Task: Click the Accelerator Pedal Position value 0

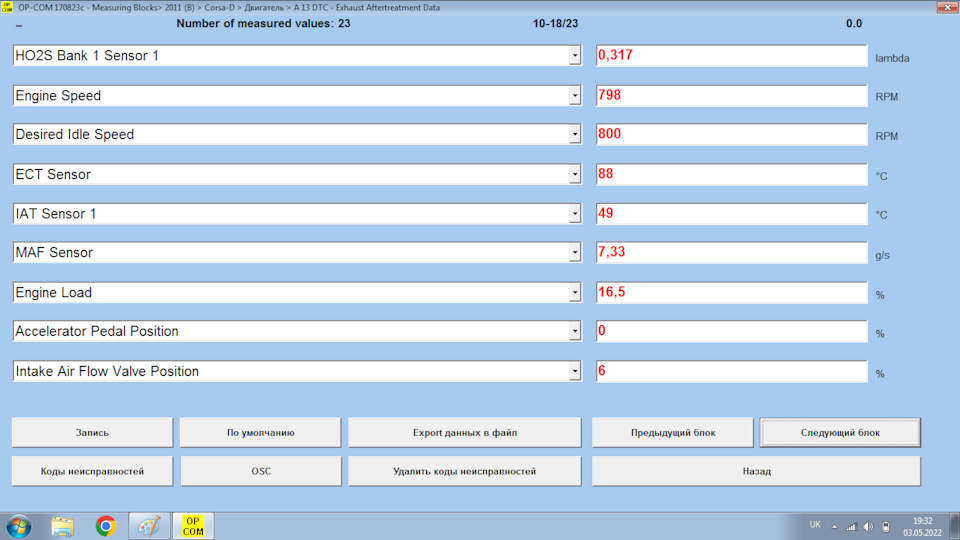Action: click(x=732, y=331)
